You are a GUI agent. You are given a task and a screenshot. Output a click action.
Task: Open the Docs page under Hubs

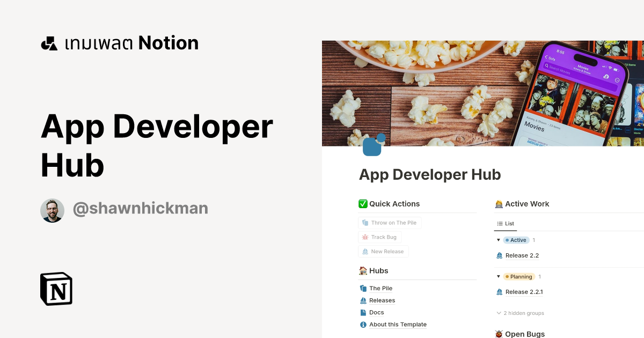pos(377,312)
